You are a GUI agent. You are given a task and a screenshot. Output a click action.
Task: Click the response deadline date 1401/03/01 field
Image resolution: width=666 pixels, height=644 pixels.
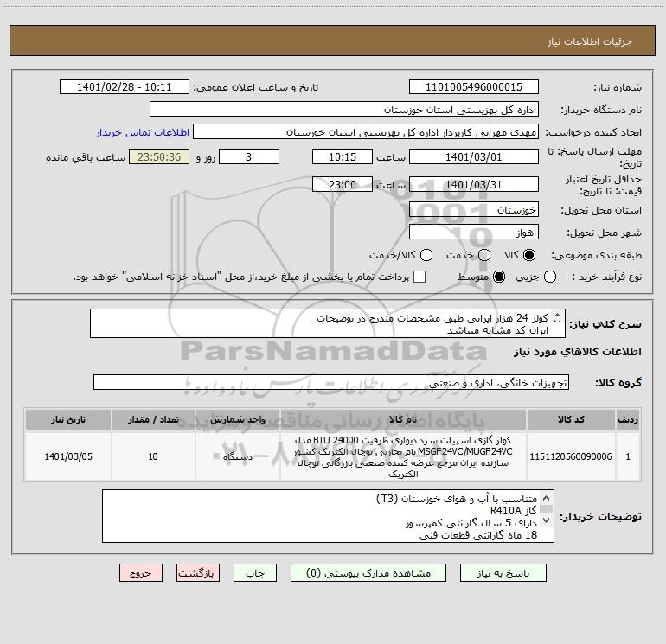point(474,157)
